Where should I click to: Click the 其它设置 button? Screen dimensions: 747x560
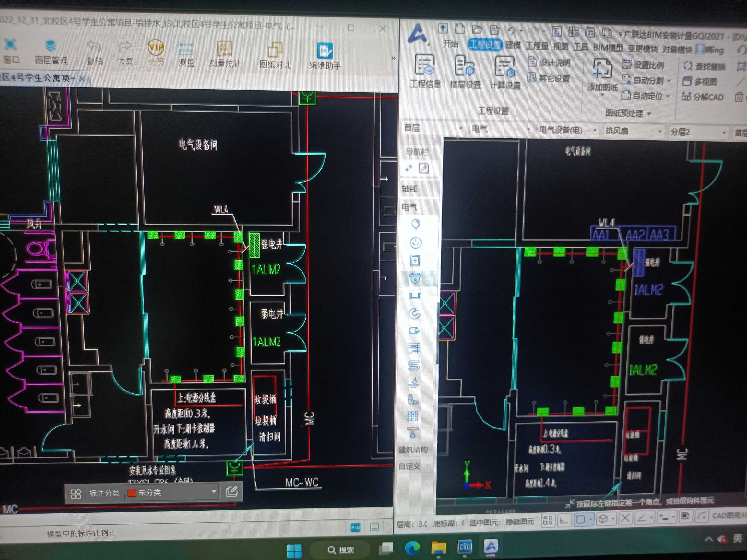click(549, 78)
